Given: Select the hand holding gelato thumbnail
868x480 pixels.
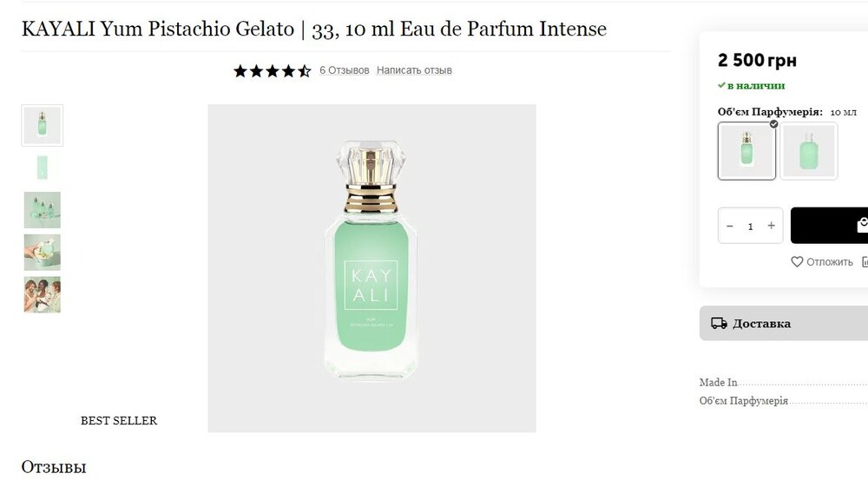Looking at the screenshot, I should click(x=42, y=253).
